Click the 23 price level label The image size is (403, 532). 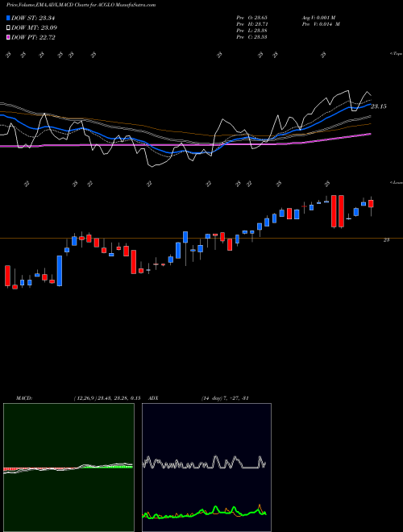pyautogui.click(x=386, y=240)
